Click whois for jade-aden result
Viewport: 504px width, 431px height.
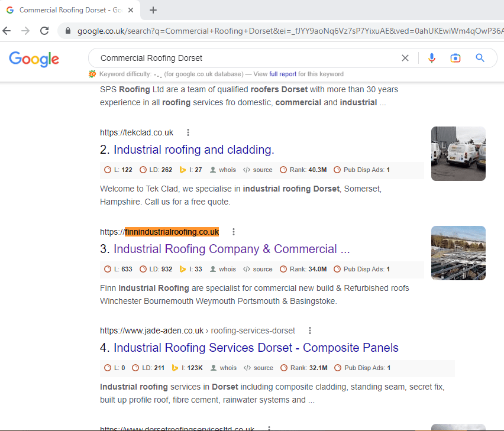point(224,368)
